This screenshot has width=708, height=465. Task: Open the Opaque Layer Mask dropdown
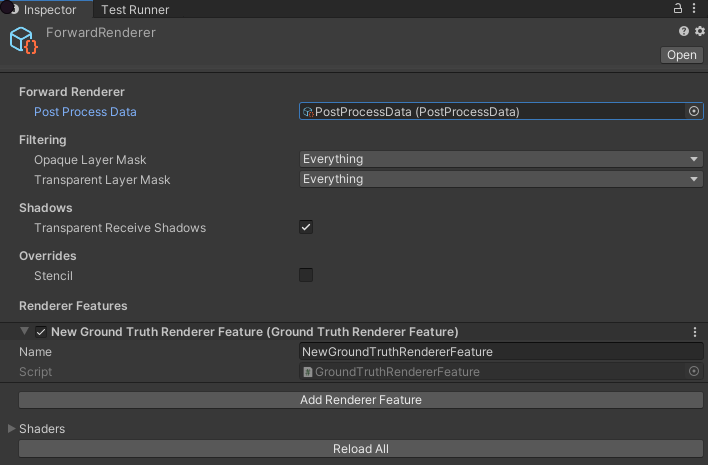tap(502, 160)
